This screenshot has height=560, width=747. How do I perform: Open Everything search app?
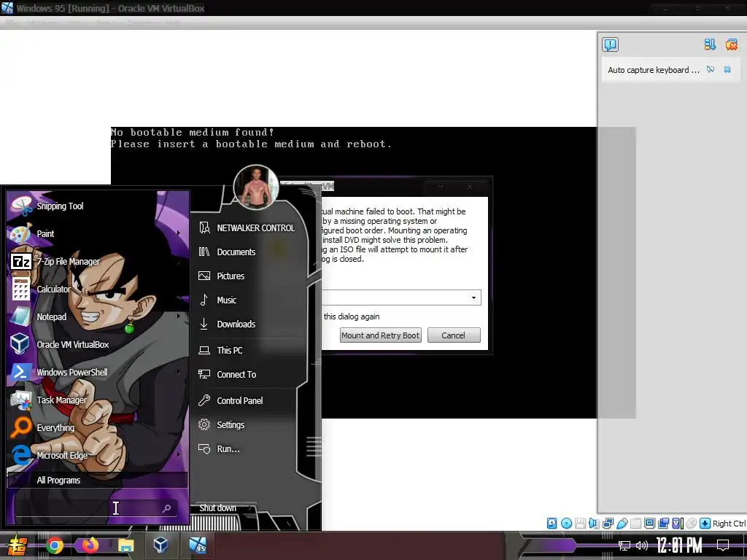[98, 427]
